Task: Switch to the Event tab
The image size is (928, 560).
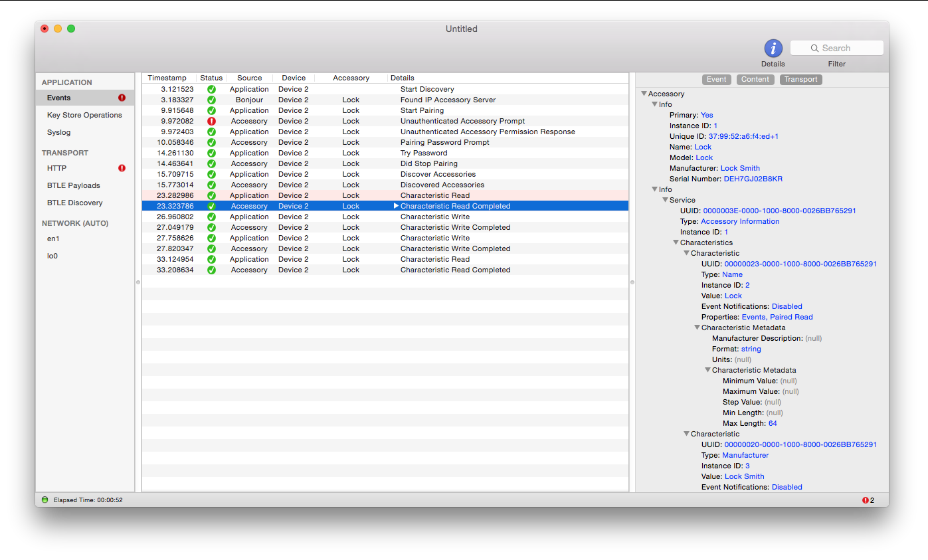Action: [x=716, y=79]
